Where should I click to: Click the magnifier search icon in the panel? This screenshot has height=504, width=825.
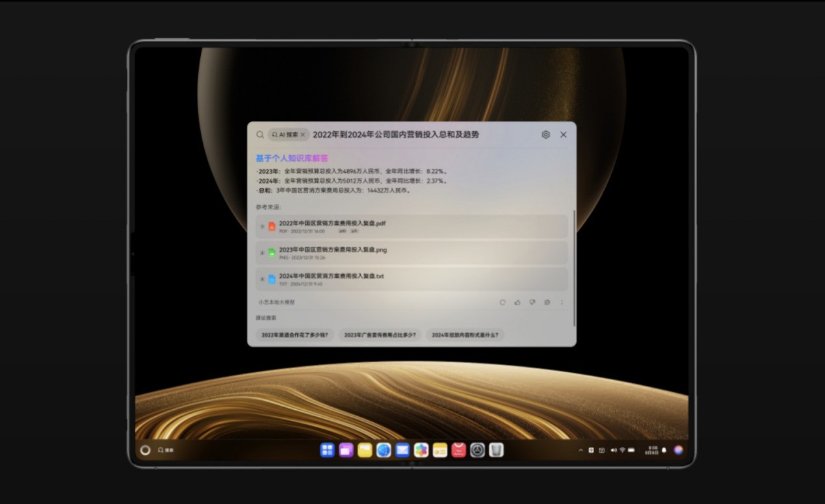(259, 134)
